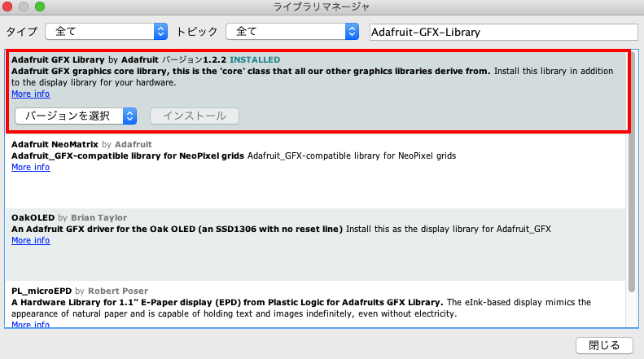Click the タイプ label
Screen dimensions: 644x359
click(22, 32)
